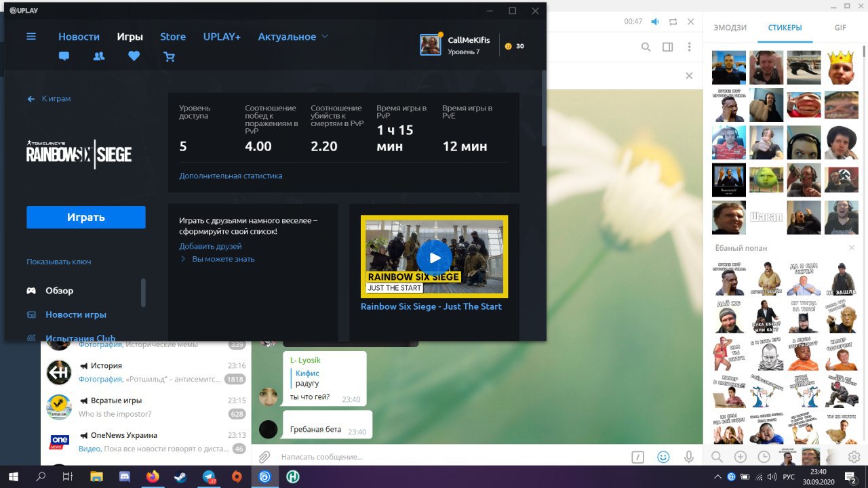Open the Uplay wishlist heart icon

click(134, 56)
